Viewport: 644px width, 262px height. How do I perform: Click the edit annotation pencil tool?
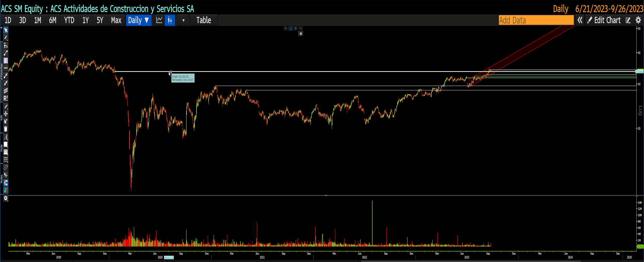[6, 106]
